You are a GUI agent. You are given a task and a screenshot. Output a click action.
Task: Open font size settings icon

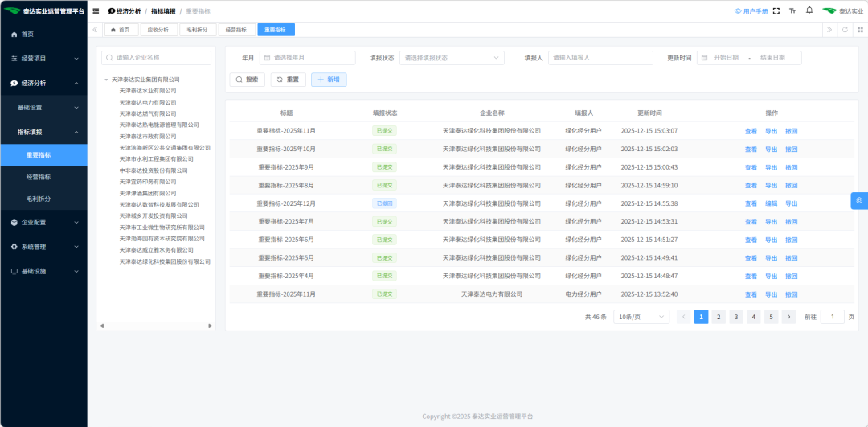(792, 11)
